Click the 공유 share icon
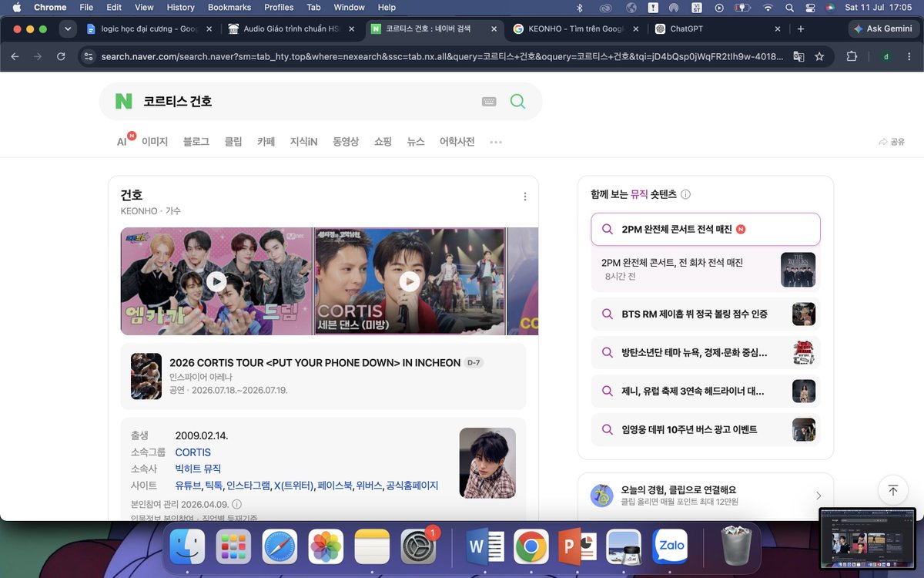This screenshot has width=924, height=578. coord(892,142)
